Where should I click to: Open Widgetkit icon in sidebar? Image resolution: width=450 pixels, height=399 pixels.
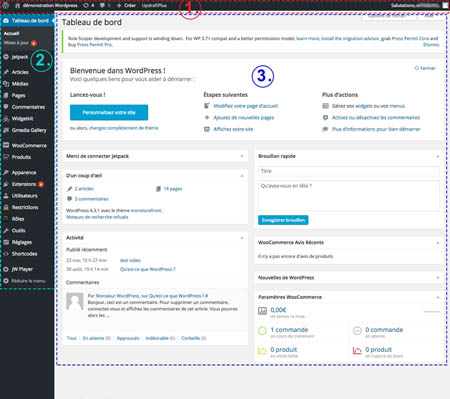pos(6,119)
